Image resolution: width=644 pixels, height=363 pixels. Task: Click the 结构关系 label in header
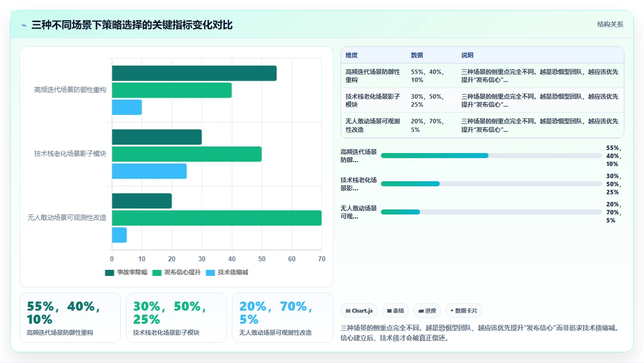pyautogui.click(x=610, y=25)
